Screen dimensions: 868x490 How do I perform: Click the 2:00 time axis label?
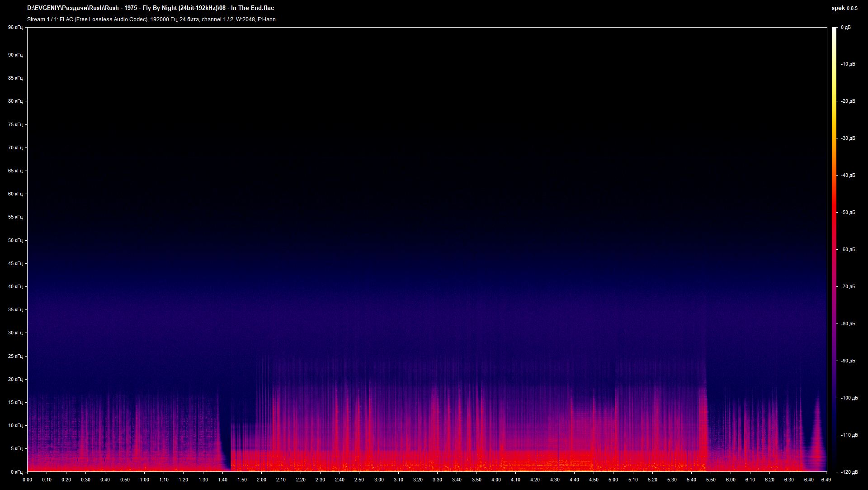coord(262,480)
